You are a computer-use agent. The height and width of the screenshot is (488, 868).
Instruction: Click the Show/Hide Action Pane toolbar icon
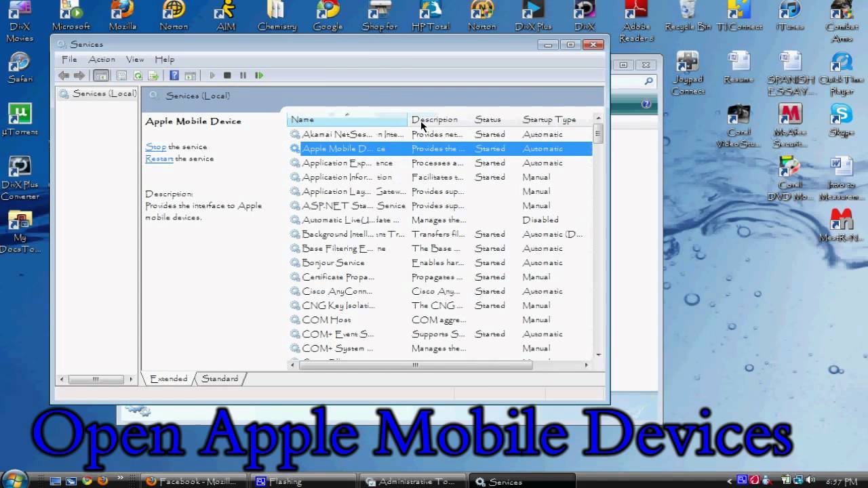(191, 75)
